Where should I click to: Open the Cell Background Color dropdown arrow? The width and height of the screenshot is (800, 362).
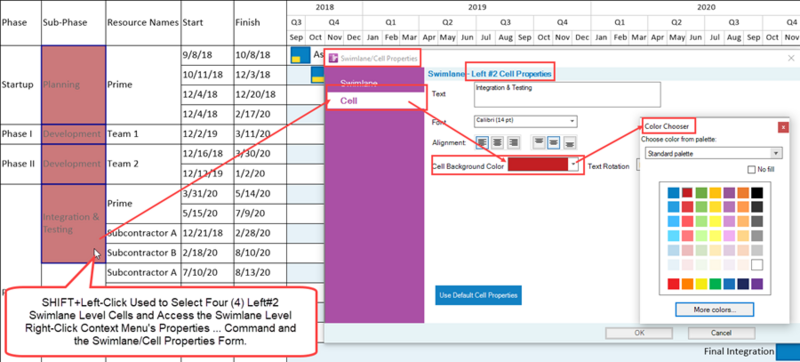(573, 165)
